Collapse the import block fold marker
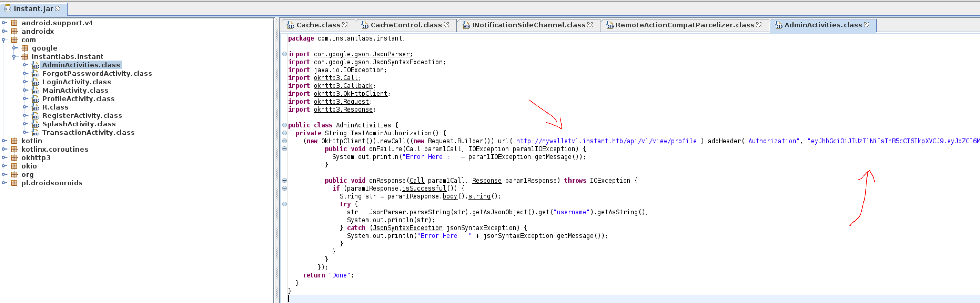The height and width of the screenshot is (303, 980). 284,54
